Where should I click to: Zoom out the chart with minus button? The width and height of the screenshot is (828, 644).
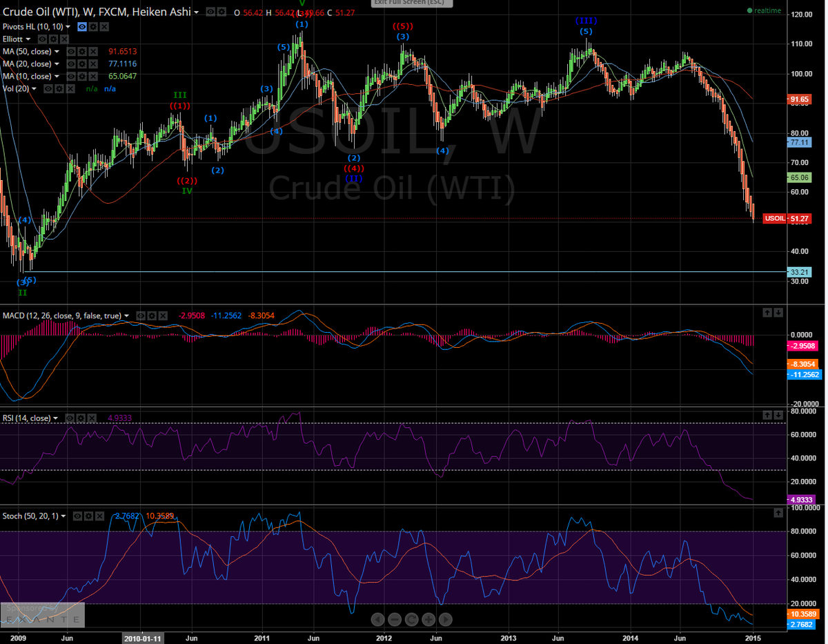click(394, 619)
